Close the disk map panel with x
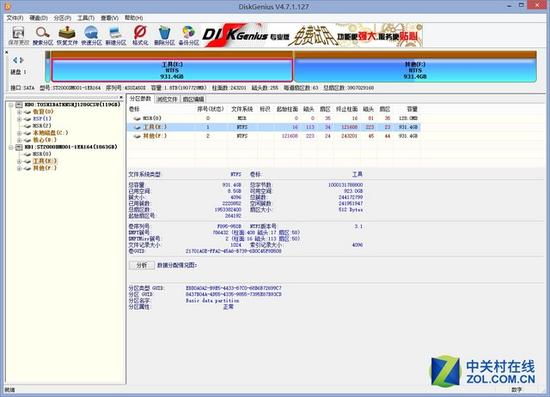Image resolution: width=550 pixels, height=397 pixels. click(6, 53)
